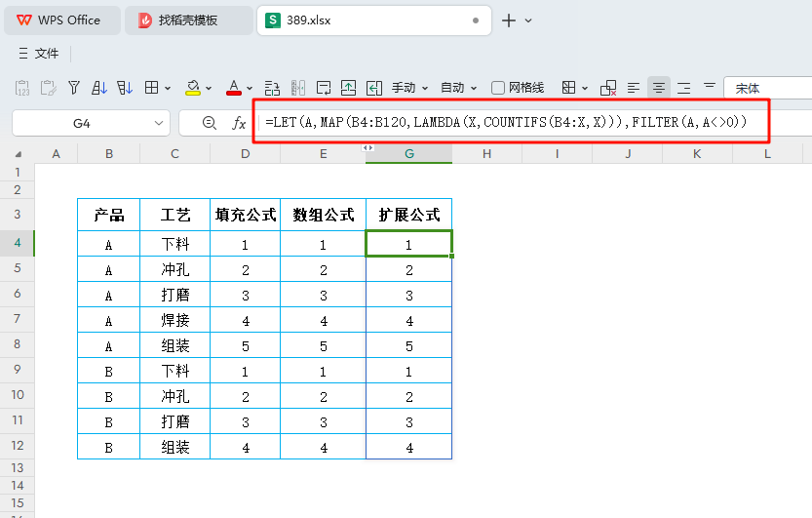Open the fill color dropdown arrow
Screen dimensions: 812x518
(209, 88)
